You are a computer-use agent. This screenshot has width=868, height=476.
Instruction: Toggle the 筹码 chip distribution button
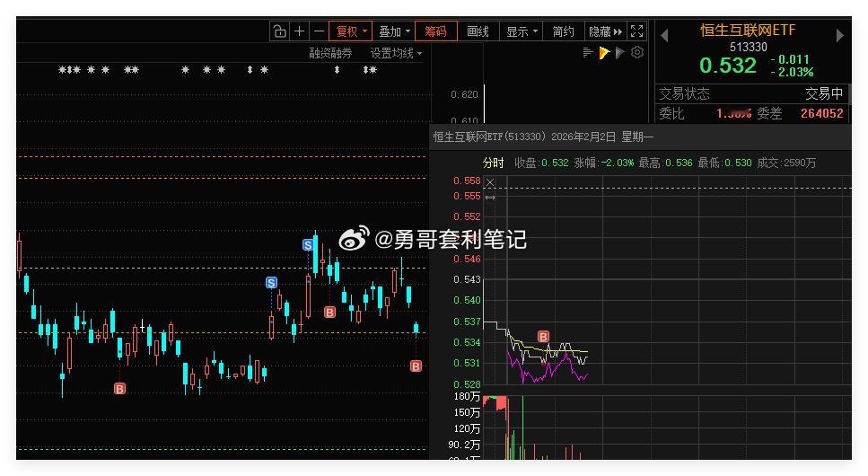[435, 31]
